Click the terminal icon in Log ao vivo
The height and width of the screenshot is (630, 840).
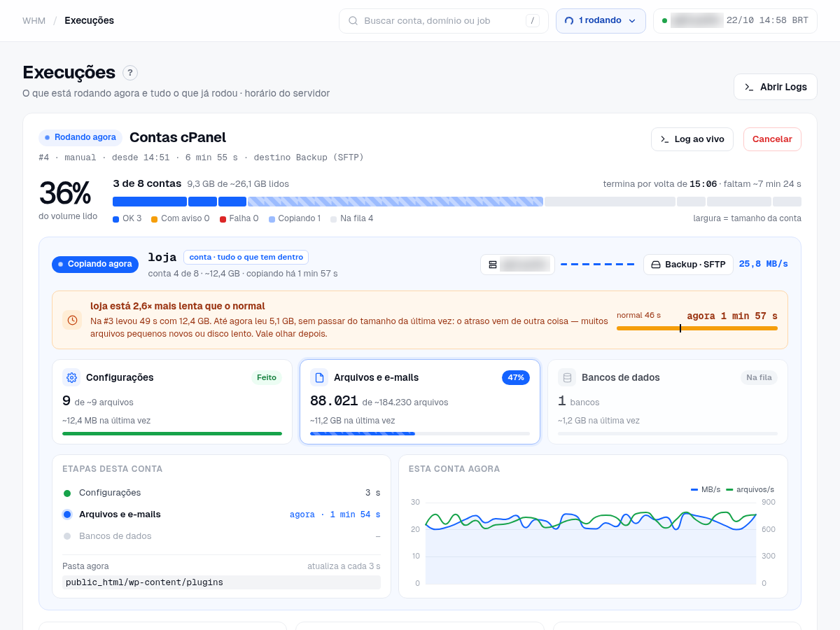[x=665, y=139]
